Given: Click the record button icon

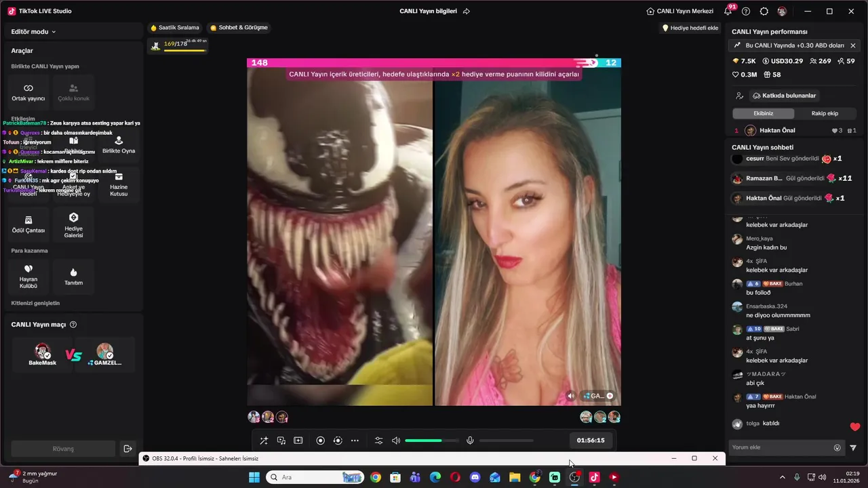Looking at the screenshot, I should 321,441.
